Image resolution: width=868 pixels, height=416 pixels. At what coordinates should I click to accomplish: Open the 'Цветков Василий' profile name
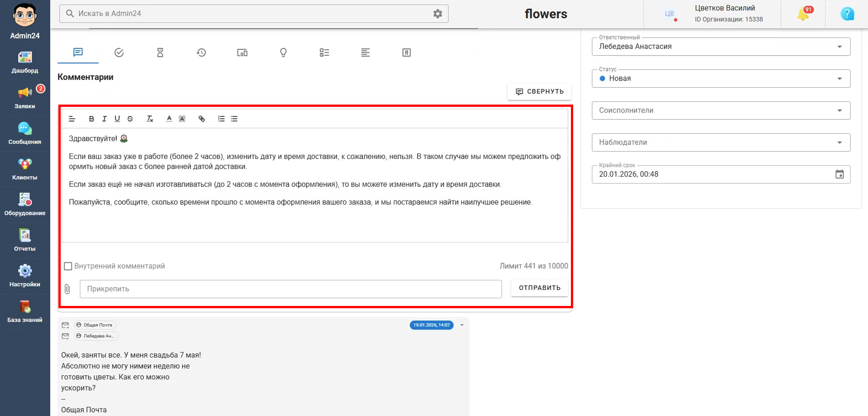tap(725, 8)
